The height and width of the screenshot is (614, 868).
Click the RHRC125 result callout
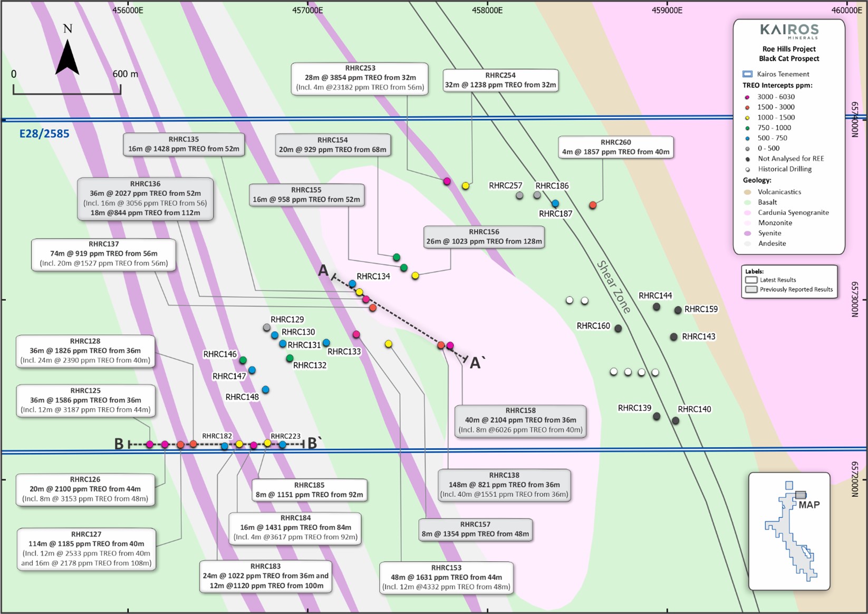pyautogui.click(x=85, y=400)
